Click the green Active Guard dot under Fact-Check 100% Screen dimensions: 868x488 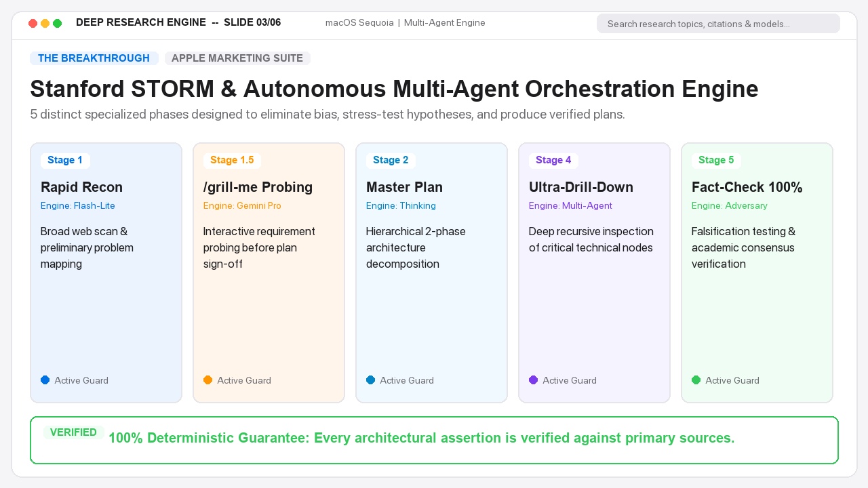[696, 380]
